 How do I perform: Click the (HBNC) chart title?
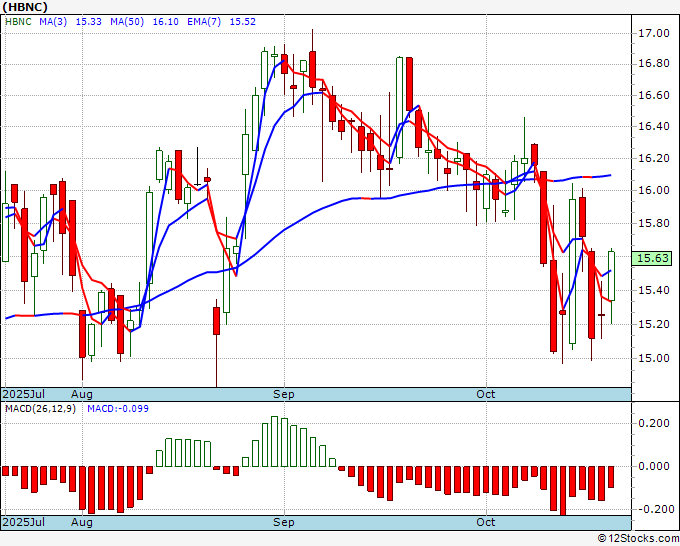[25, 7]
